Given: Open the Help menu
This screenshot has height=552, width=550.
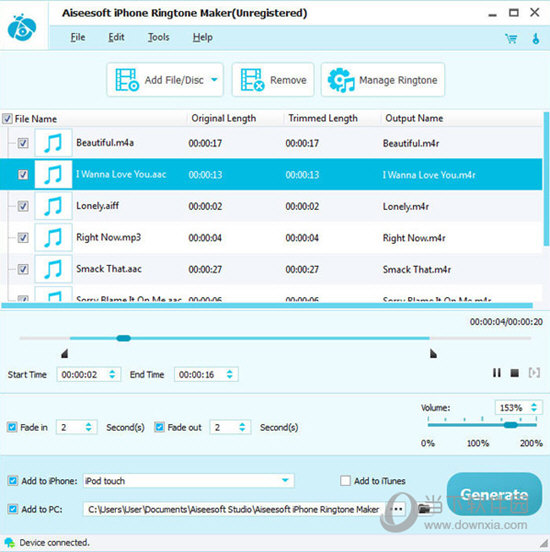Looking at the screenshot, I should point(202,37).
